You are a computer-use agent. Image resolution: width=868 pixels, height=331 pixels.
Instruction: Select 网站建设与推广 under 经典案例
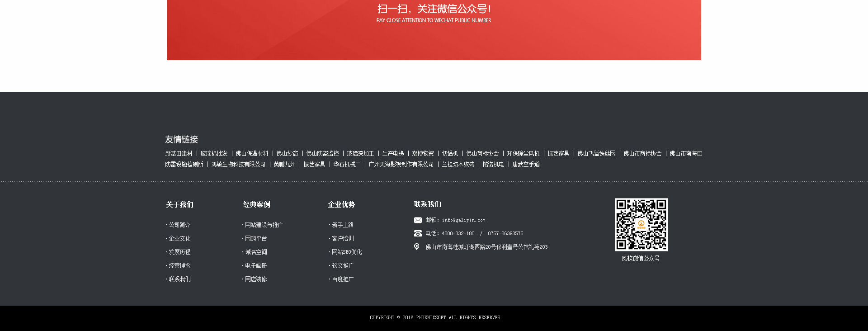(x=264, y=225)
